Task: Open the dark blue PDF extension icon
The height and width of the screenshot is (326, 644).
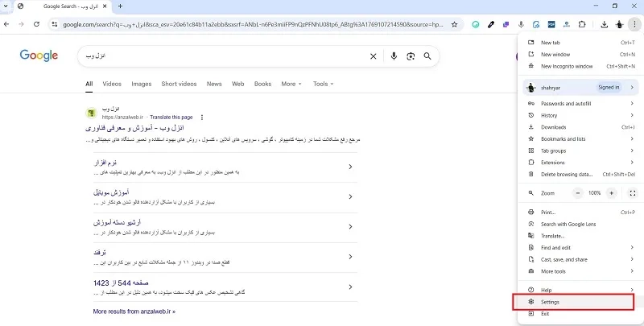Action: click(x=551, y=25)
